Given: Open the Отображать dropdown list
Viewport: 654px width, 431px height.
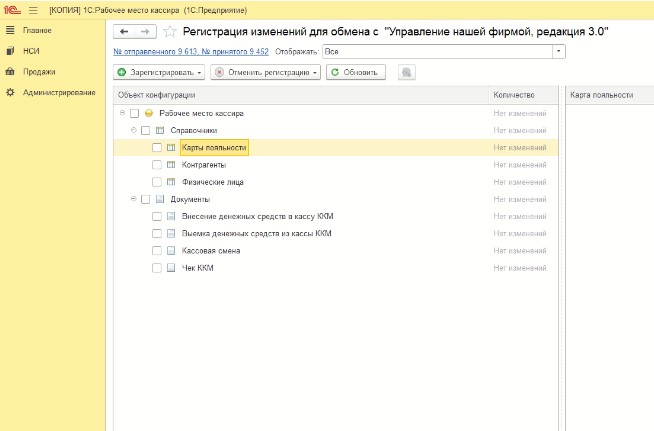Looking at the screenshot, I should (x=557, y=50).
